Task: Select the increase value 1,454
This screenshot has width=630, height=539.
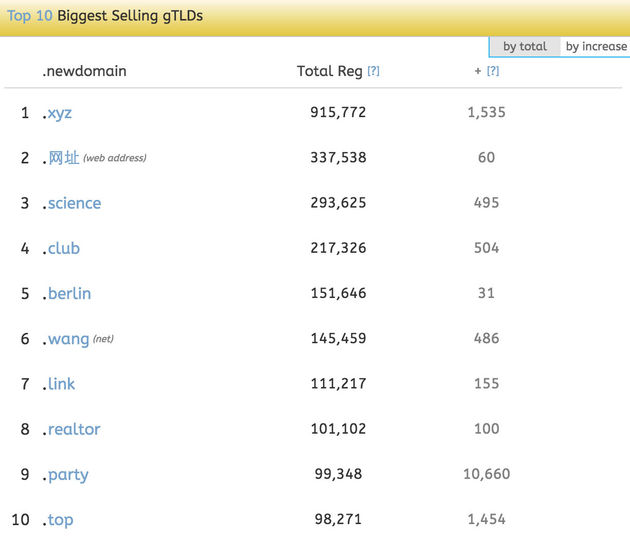Action: [486, 519]
